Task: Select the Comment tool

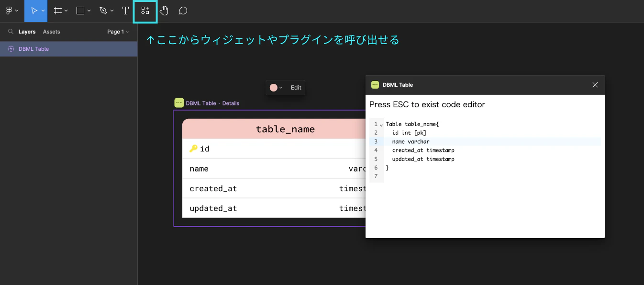Action: (x=183, y=11)
